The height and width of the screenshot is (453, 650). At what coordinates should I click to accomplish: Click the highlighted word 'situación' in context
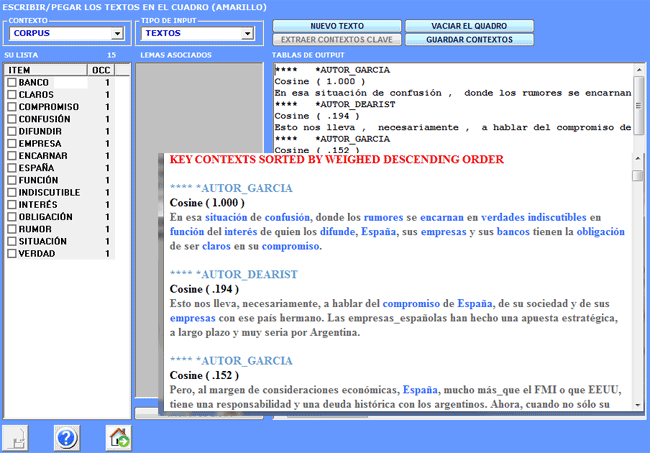(226, 217)
